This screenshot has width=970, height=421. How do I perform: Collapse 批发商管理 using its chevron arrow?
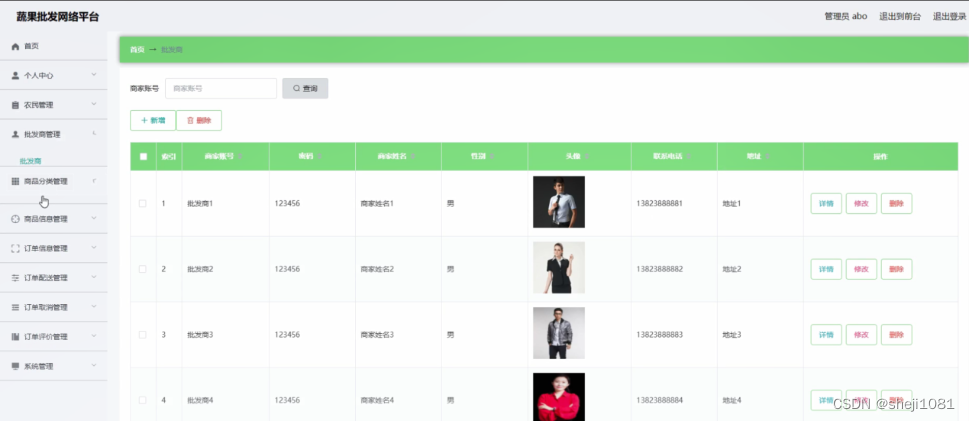pyautogui.click(x=94, y=134)
